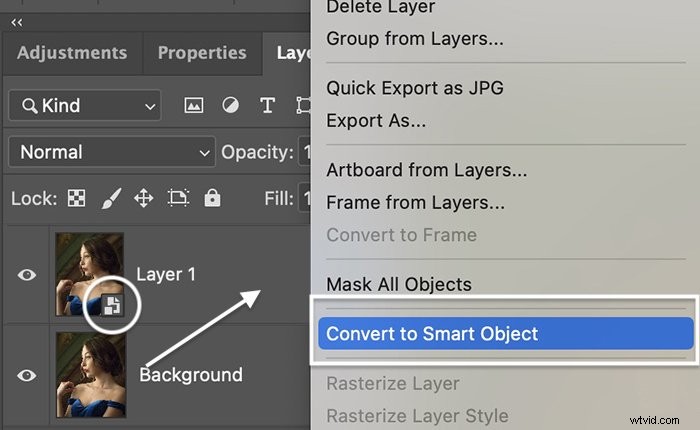Filter for type layers icon
700x430 pixels.
click(x=267, y=105)
